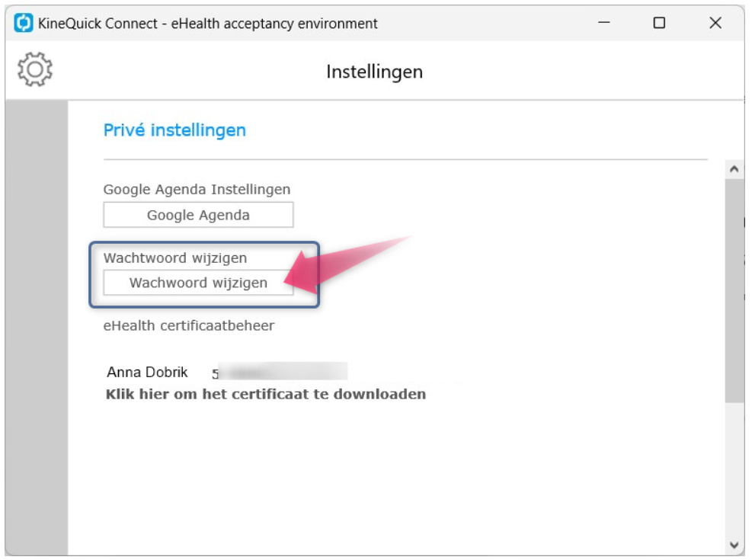Click the scrollbar up arrow
752x560 pixels.
[734, 169]
